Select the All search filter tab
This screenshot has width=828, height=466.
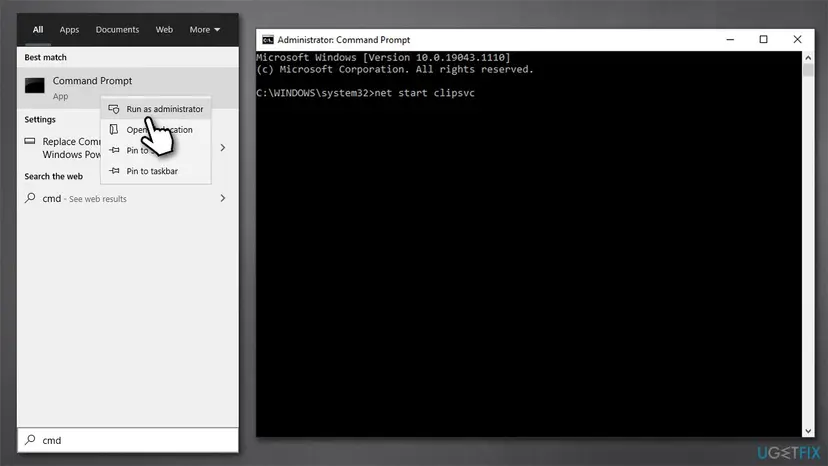(38, 30)
